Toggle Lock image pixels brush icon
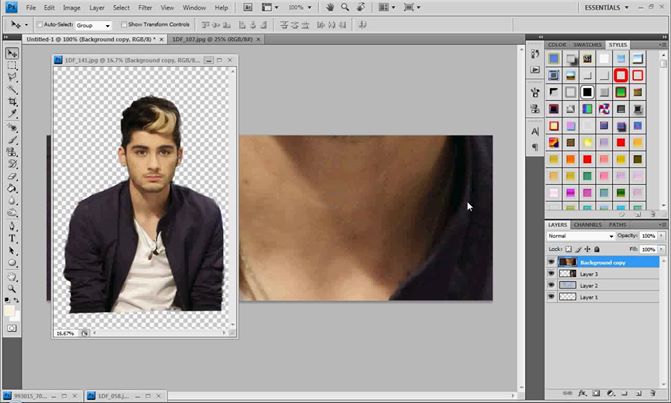 (x=578, y=249)
